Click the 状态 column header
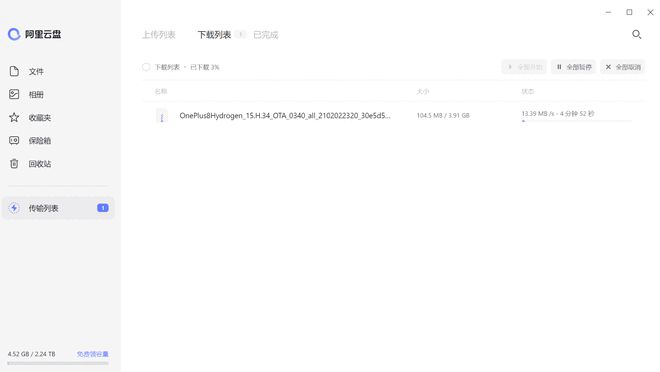Screen dimensions: 660x372 528,91
